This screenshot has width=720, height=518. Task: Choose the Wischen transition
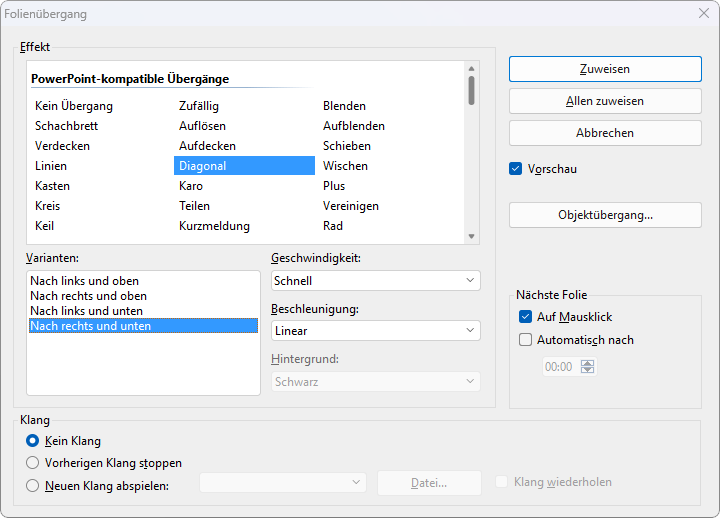coord(345,166)
